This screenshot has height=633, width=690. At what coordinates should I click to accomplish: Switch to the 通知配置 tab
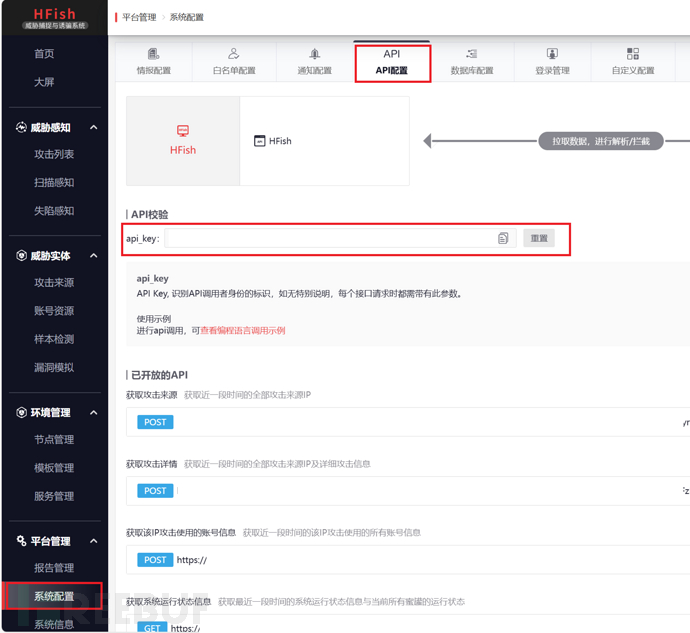pyautogui.click(x=315, y=62)
